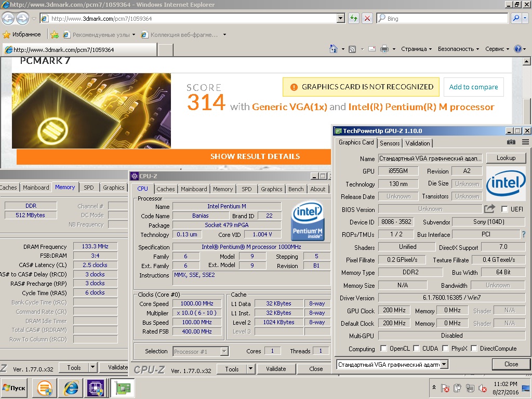Open the Сервис menu dropdown
The height and width of the screenshot is (399, 532).
(x=497, y=49)
